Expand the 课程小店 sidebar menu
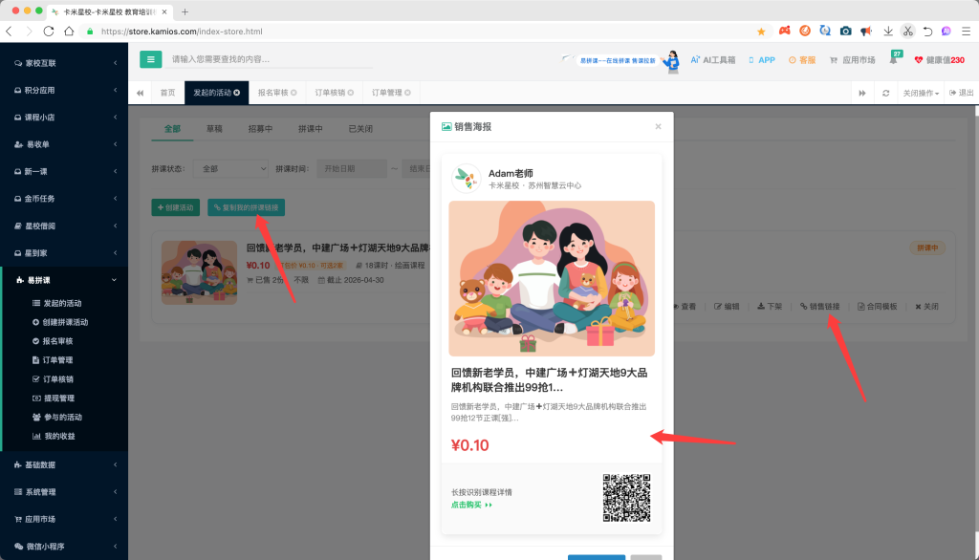The image size is (979, 560). tap(64, 118)
